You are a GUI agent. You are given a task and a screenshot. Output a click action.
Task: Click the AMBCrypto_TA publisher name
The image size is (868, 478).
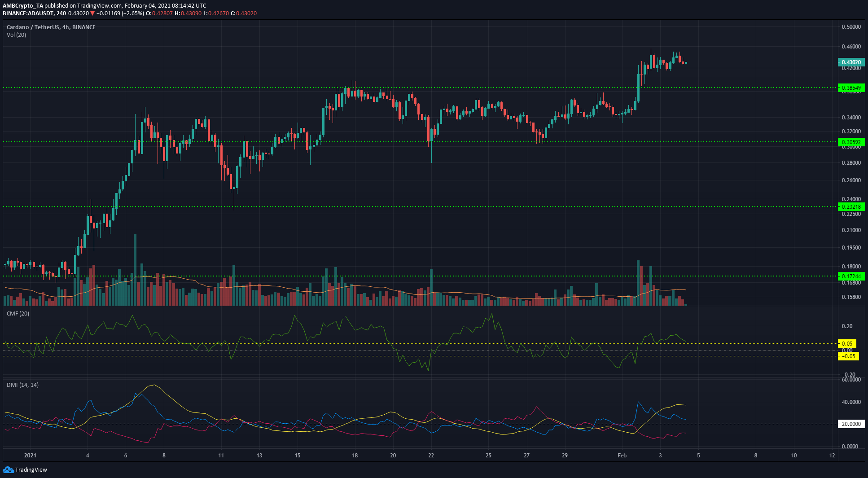click(23, 6)
